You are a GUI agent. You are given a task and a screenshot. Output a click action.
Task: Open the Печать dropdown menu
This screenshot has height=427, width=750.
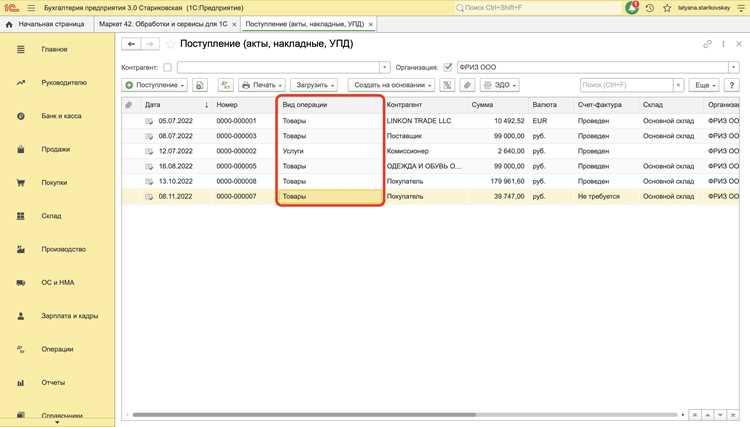[x=262, y=85]
